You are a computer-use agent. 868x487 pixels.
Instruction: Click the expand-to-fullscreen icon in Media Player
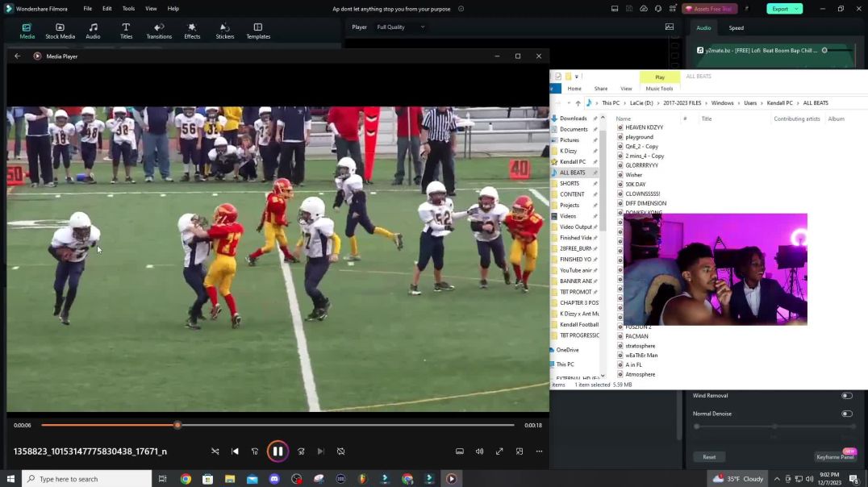499,451
